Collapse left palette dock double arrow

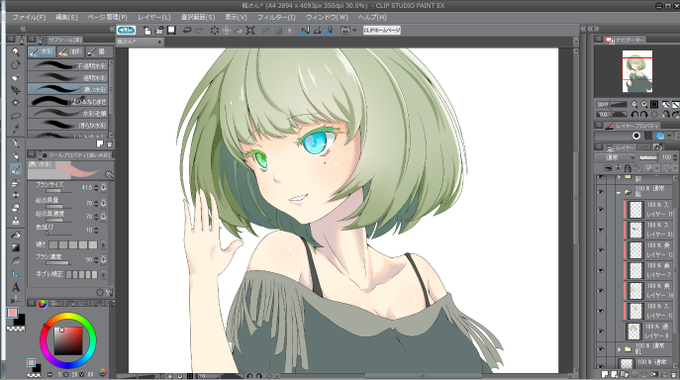click(23, 29)
